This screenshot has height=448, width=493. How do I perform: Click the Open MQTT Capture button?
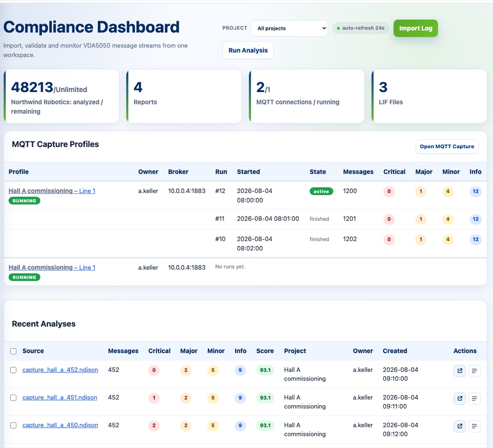(x=447, y=147)
